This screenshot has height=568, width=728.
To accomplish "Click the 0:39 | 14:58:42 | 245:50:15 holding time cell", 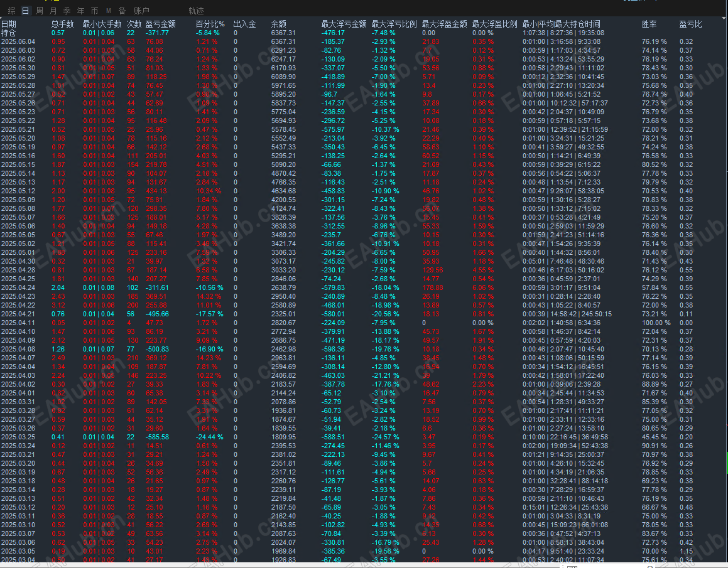I will (567, 314).
